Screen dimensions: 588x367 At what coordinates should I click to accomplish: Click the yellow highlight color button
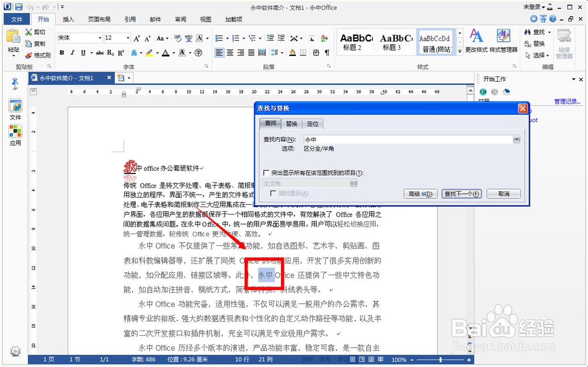149,53
